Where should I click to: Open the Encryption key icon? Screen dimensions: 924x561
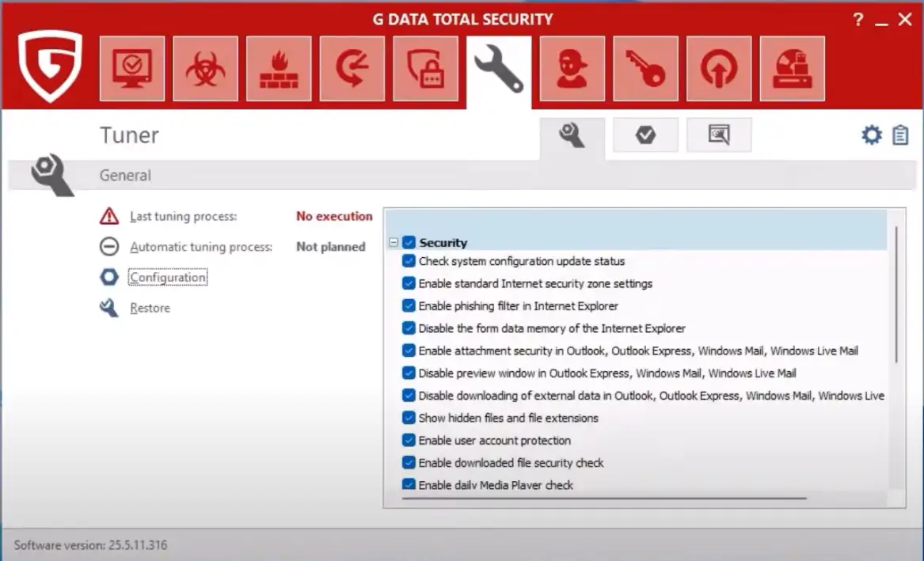645,69
